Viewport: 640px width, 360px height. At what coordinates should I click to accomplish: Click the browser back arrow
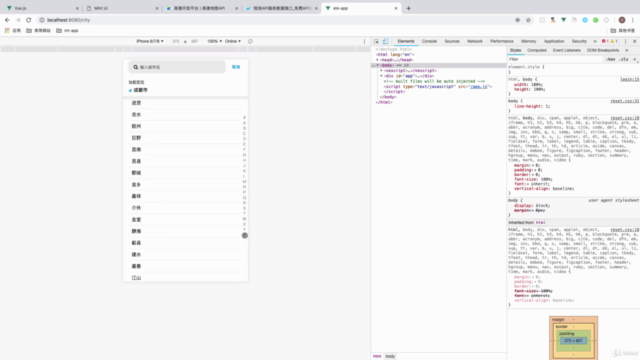tap(7, 20)
